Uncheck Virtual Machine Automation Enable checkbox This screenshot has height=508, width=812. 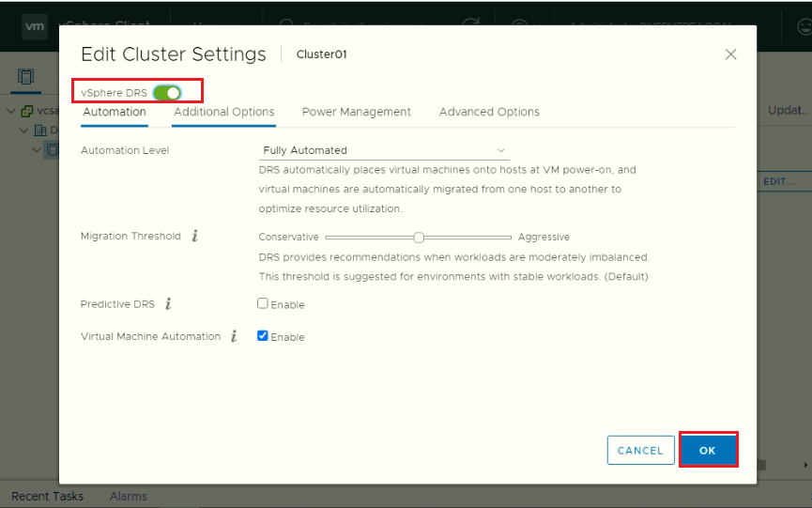(x=263, y=335)
